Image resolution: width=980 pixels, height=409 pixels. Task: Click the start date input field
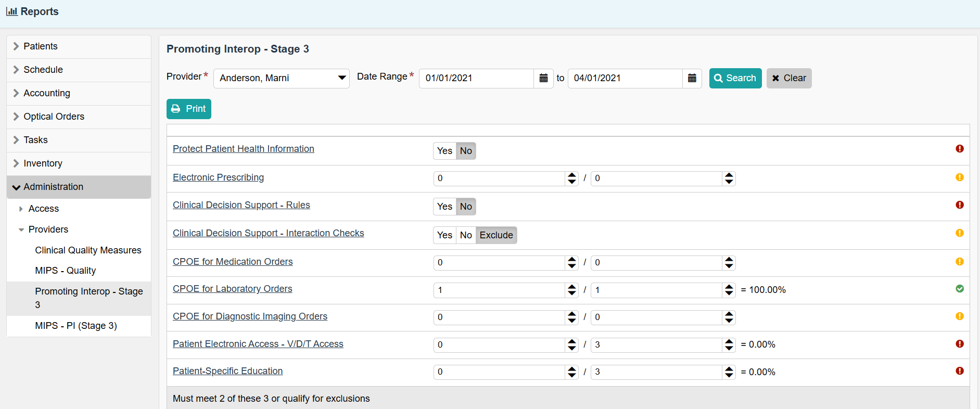[x=476, y=78]
